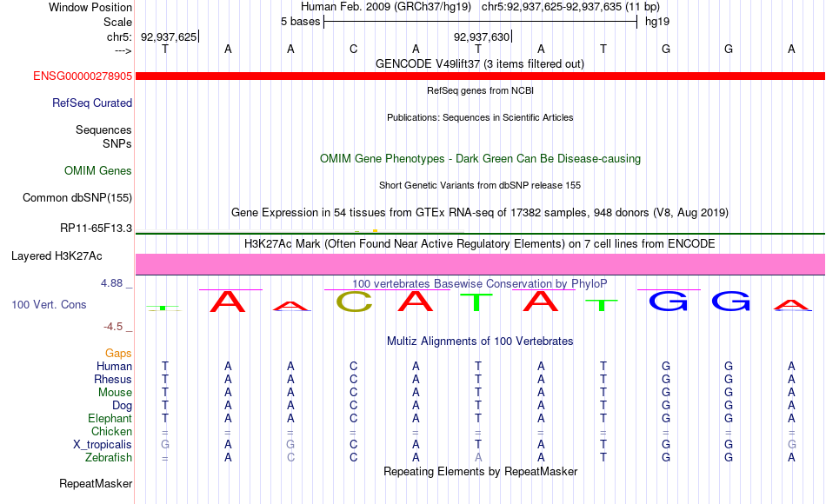Click the X_tropicalis species row label
This screenshot has height=504, width=826.
tap(103, 445)
